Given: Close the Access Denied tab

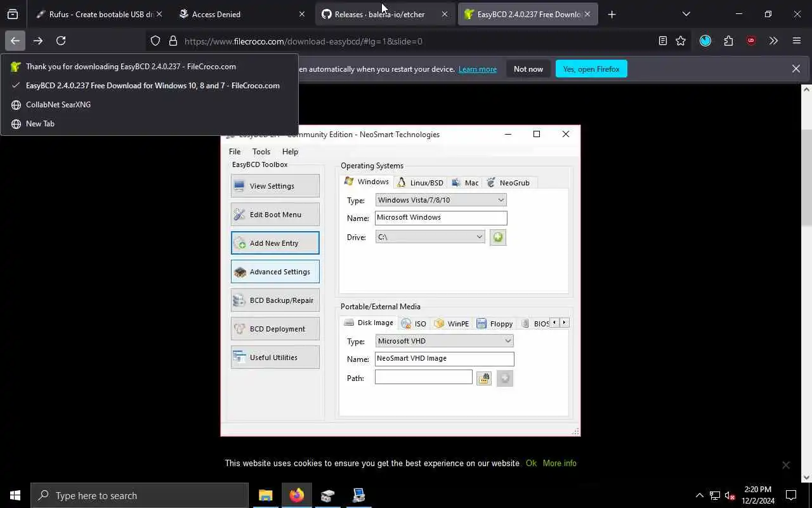Looking at the screenshot, I should (301, 14).
